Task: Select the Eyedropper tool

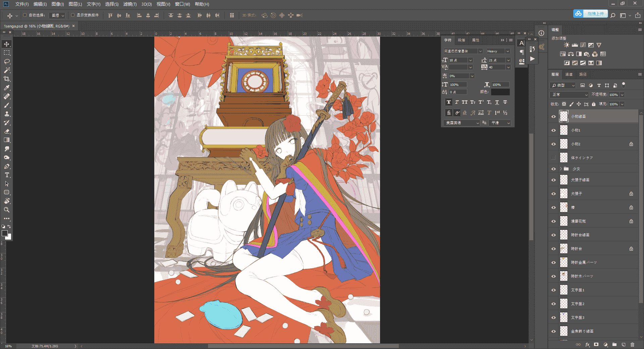Action: pos(7,88)
